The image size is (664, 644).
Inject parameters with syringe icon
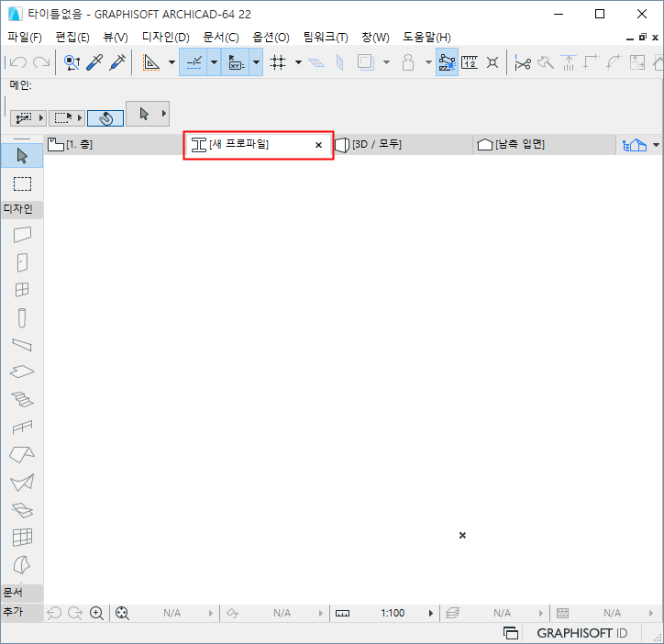(117, 62)
